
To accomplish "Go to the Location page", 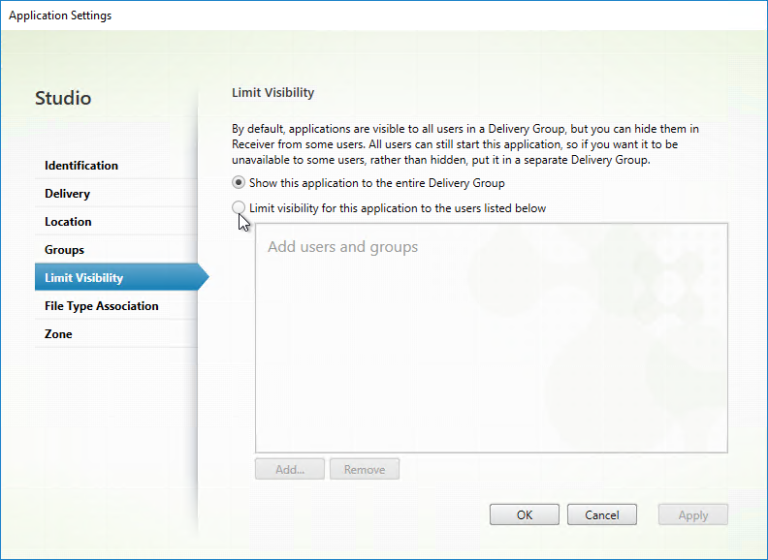I will pos(68,222).
